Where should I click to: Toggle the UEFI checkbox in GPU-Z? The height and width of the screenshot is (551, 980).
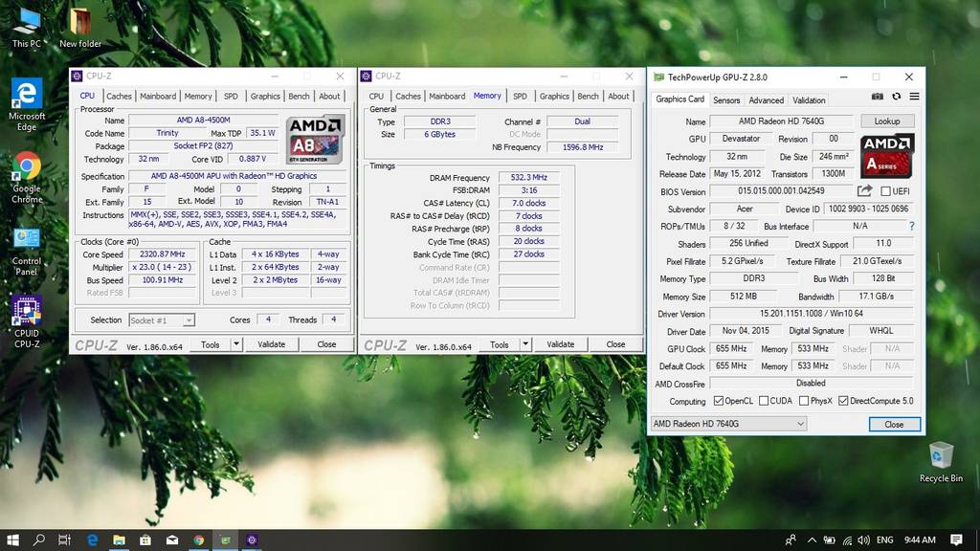(x=885, y=191)
